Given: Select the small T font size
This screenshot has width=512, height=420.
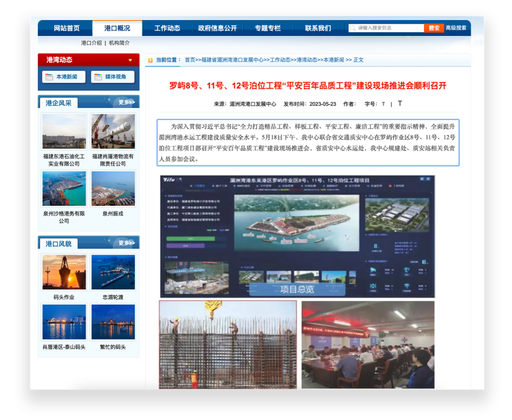Looking at the screenshot, I should point(383,104).
